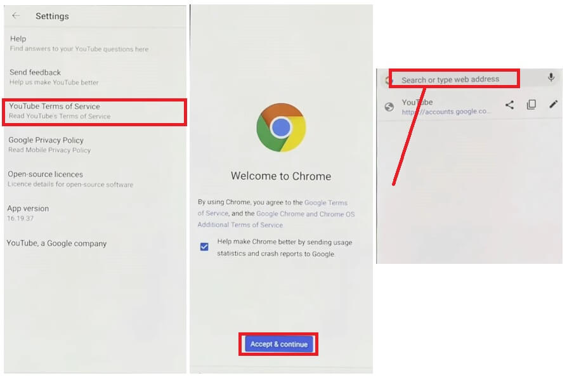View Open-source licences
The width and height of the screenshot is (567, 392).
(94, 179)
